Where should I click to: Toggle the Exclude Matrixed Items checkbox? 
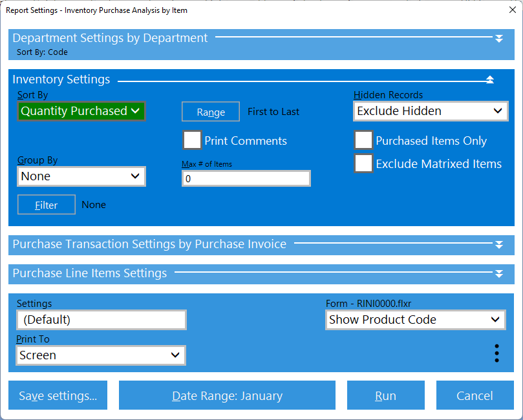(x=363, y=163)
